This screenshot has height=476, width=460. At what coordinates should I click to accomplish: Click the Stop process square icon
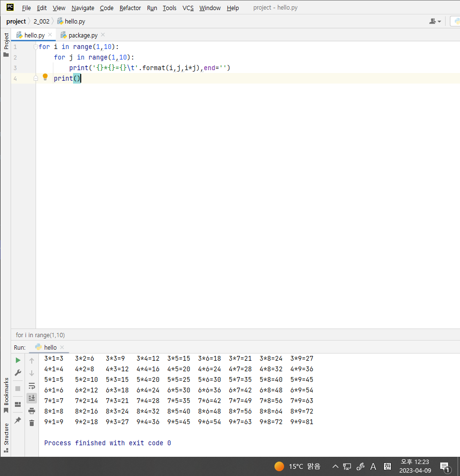(x=18, y=389)
